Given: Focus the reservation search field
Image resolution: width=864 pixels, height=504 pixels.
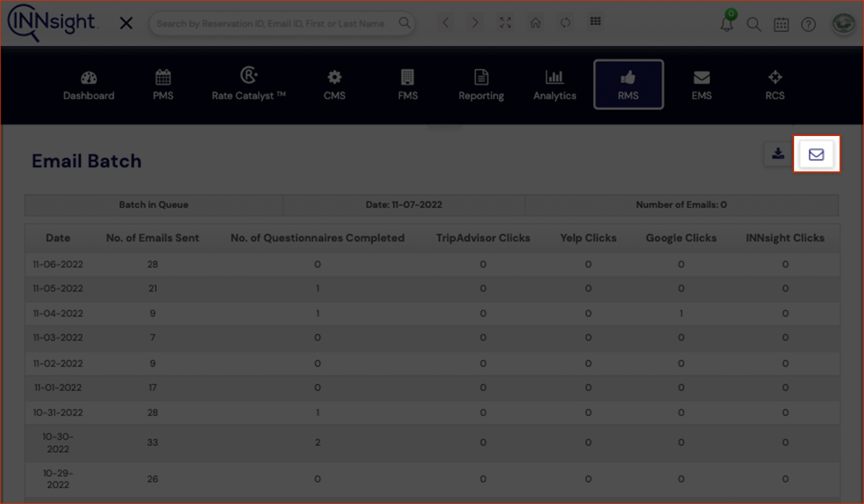Looking at the screenshot, I should tap(282, 24).
